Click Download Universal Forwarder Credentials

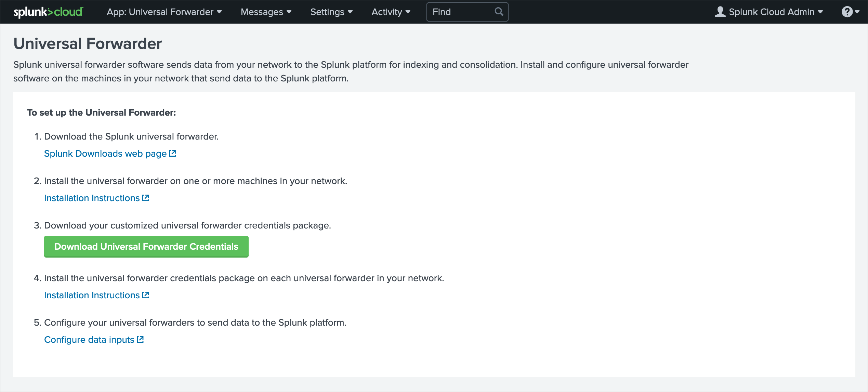pos(146,246)
